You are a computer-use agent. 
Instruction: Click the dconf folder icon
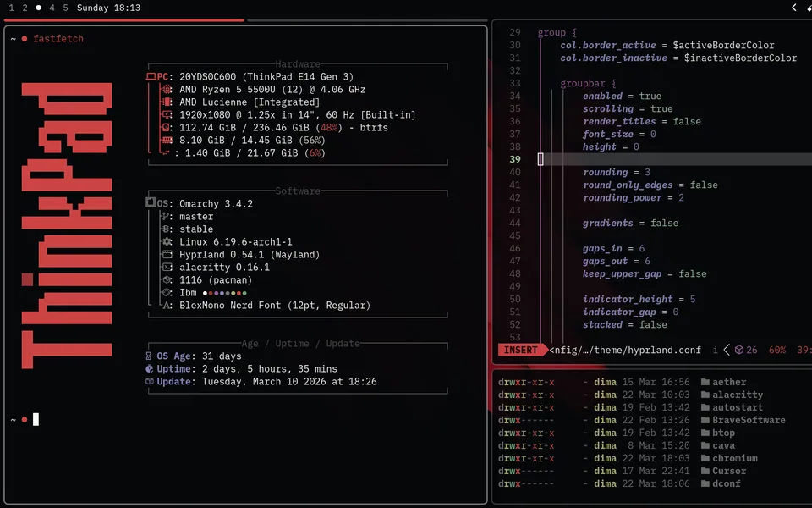point(705,483)
